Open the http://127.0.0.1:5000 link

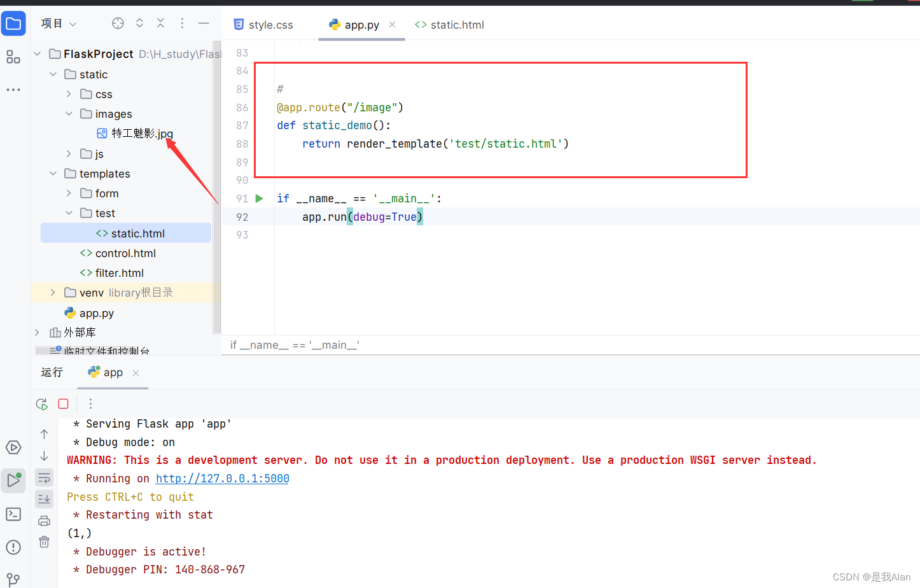(x=222, y=478)
